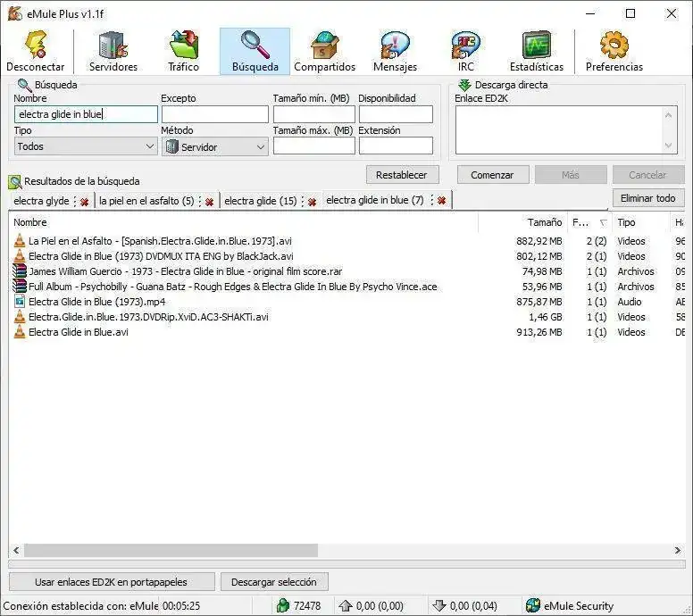693x616 pixels.
Task: Open the Tráfico transfers view
Action: click(183, 51)
